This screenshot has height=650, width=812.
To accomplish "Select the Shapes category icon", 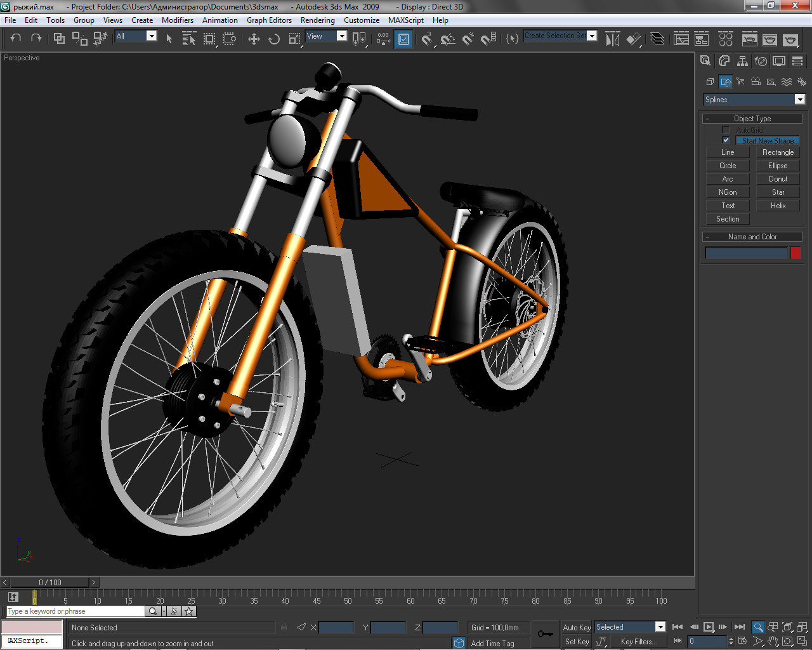I will tap(725, 82).
